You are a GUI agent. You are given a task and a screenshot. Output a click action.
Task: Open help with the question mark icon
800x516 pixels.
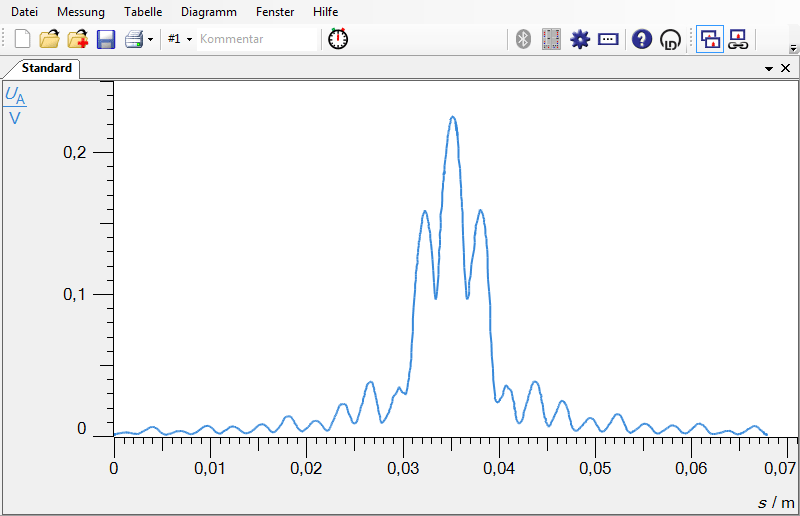pos(642,39)
